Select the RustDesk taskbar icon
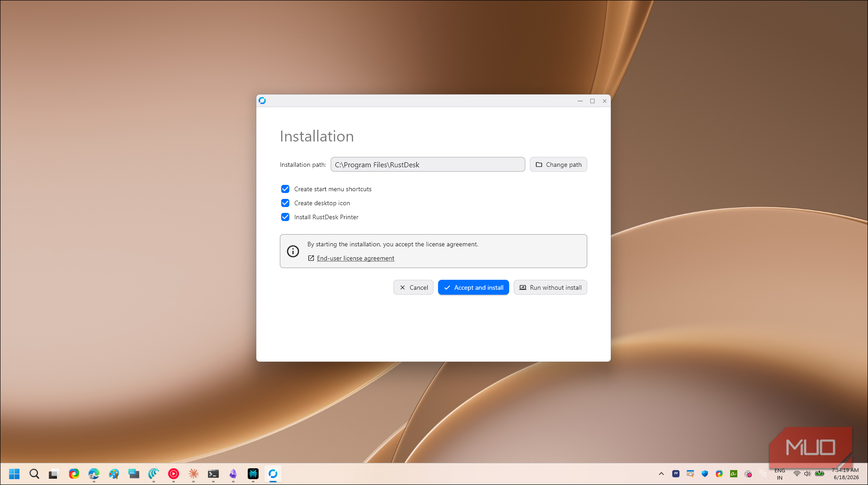 [273, 474]
